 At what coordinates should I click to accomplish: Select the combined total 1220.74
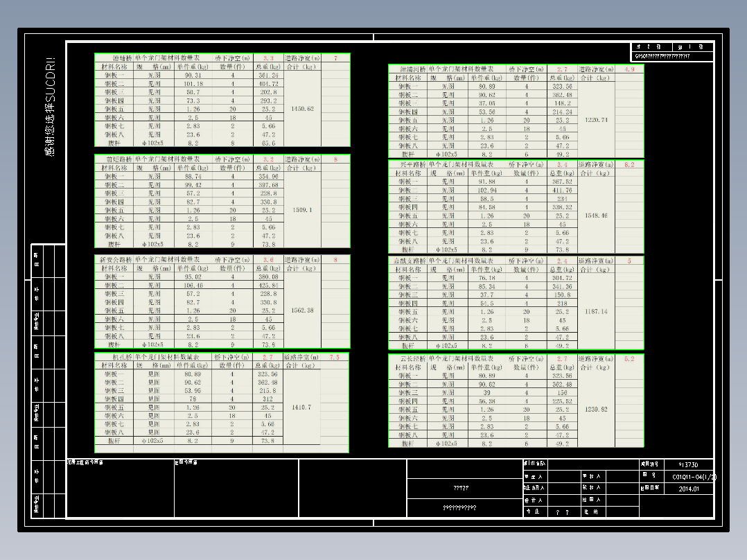(596, 120)
